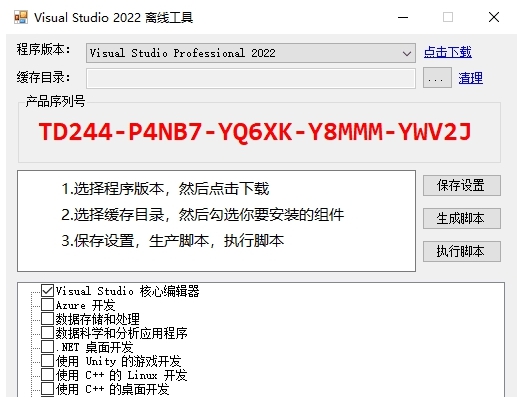This screenshot has width=517, height=397.
Task: Select the .NET 桌面开发 row label
Action: click(94, 347)
